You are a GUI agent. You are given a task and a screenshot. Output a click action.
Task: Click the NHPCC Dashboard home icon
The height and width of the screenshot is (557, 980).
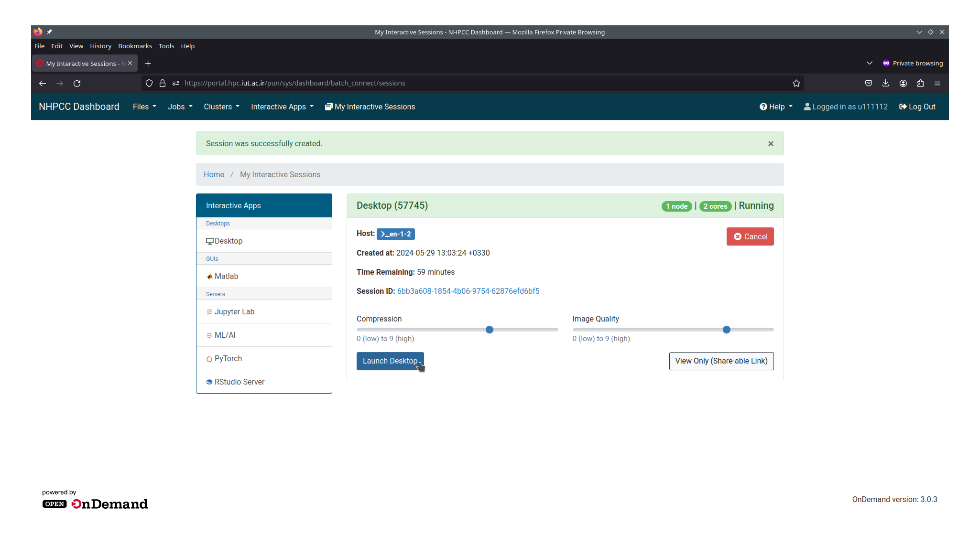pos(79,106)
